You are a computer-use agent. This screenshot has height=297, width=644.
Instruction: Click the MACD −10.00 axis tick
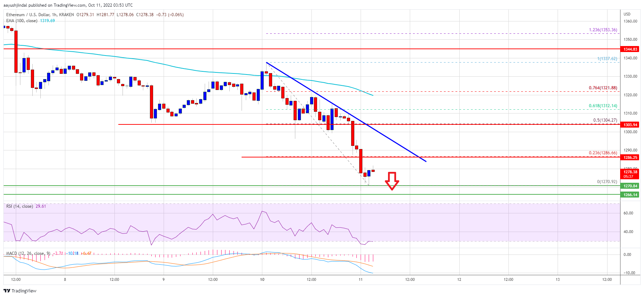click(x=629, y=273)
